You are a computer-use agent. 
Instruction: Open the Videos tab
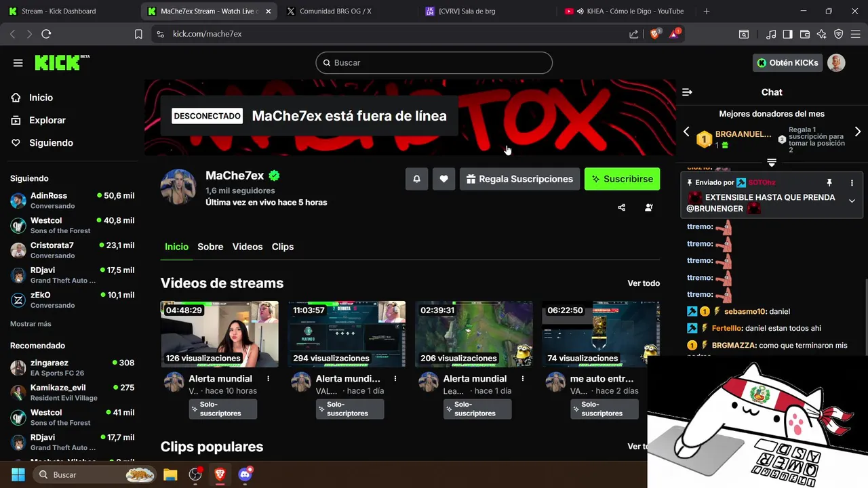coord(248,247)
